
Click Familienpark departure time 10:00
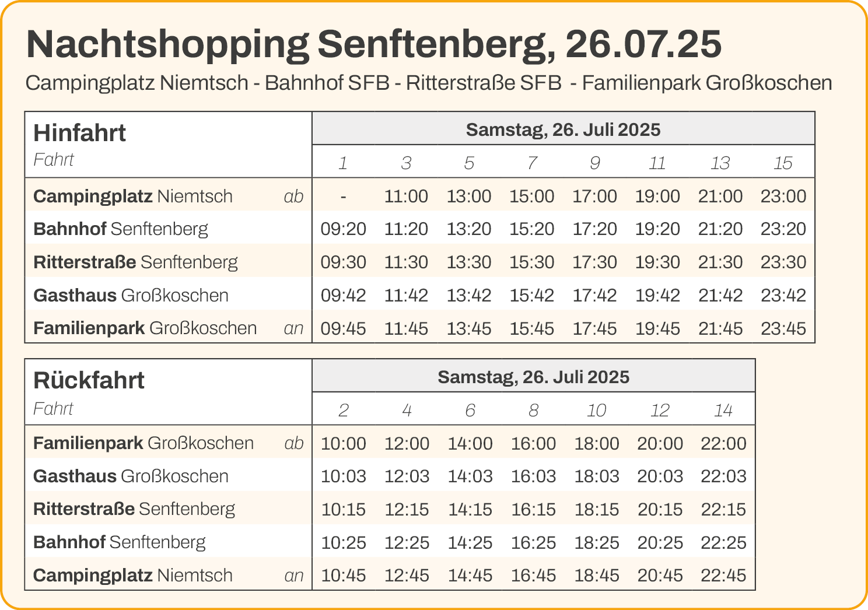pyautogui.click(x=344, y=444)
